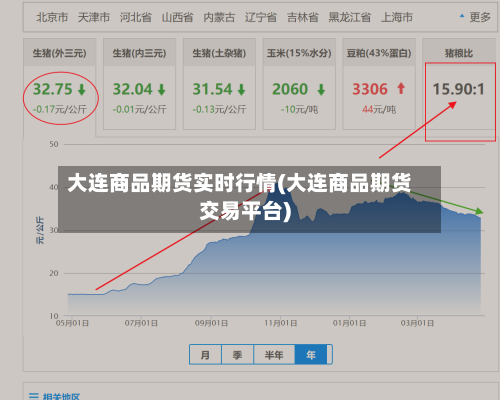Click the 01月01日 axis label
500x400 pixels.
click(349, 323)
